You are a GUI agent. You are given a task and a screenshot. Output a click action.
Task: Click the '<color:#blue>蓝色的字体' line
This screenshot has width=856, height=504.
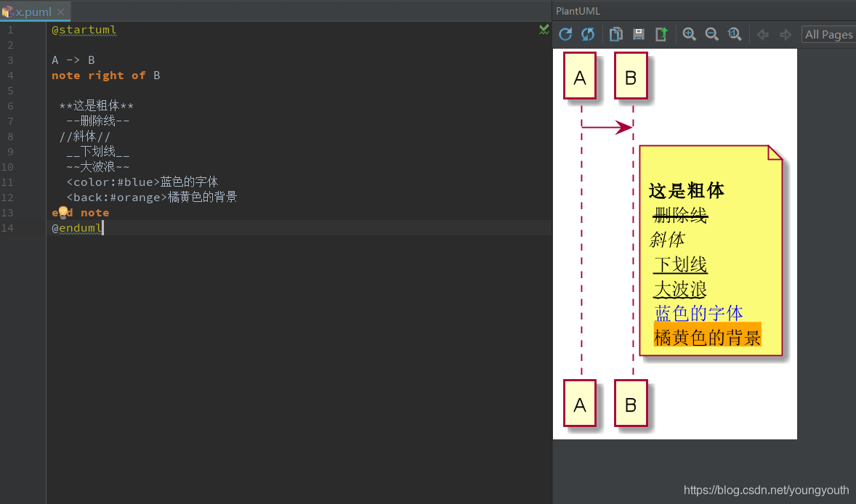[x=142, y=182]
